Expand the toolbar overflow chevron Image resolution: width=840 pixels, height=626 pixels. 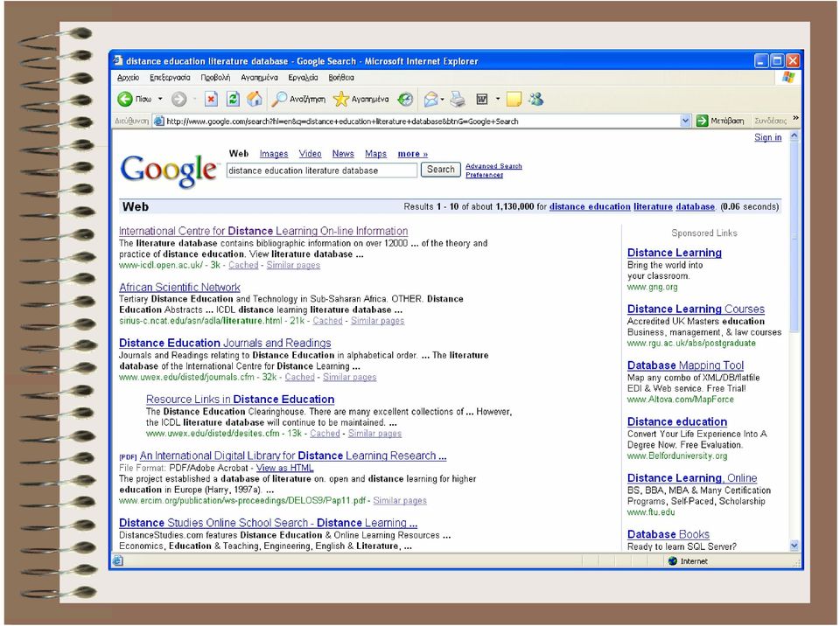(795, 118)
